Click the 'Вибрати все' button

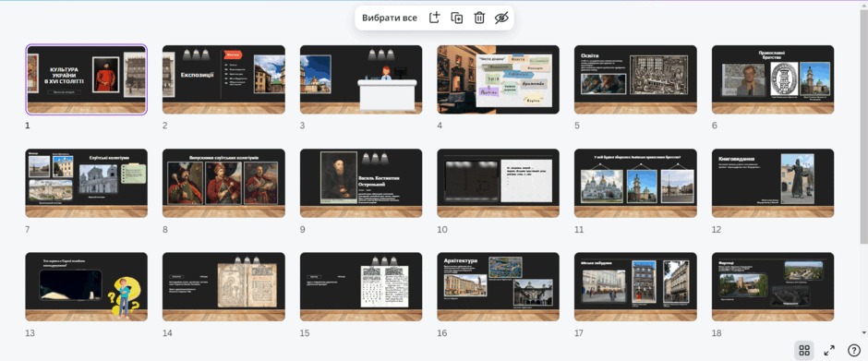click(390, 18)
